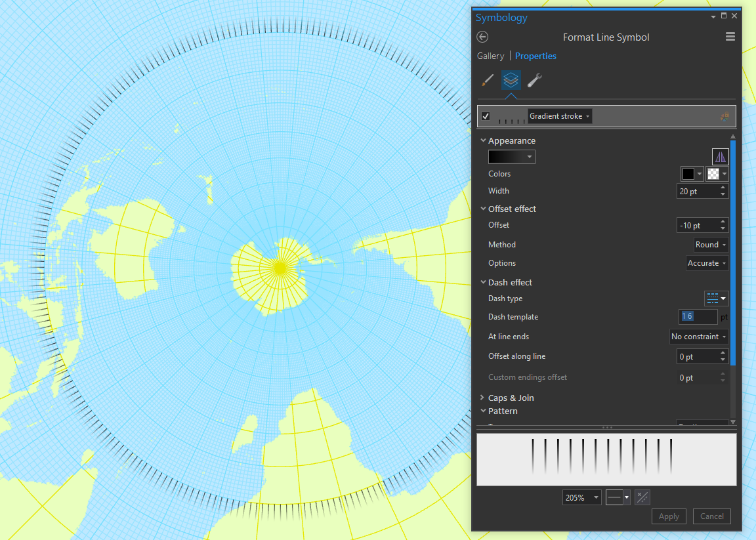Switch to the Properties tab

pos(535,56)
